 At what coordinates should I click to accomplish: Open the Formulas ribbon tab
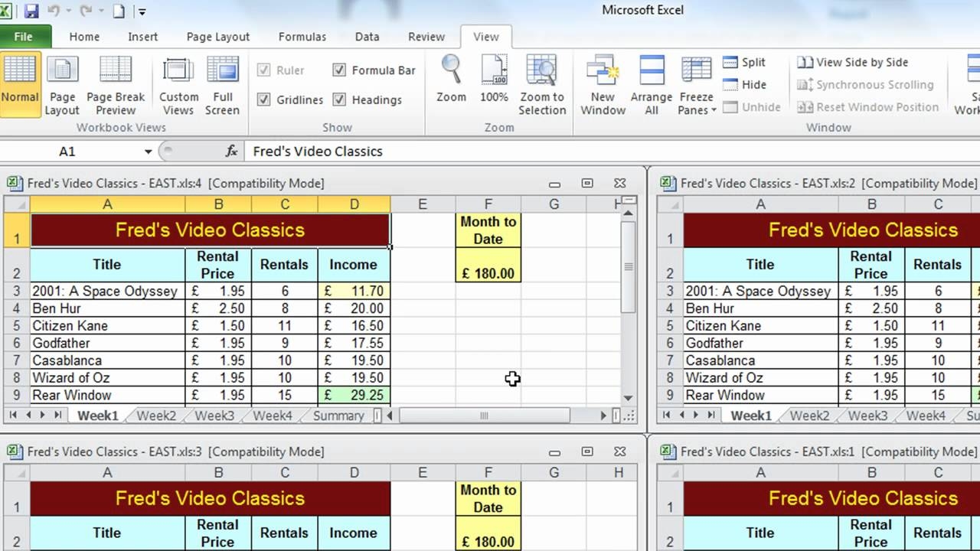point(302,37)
